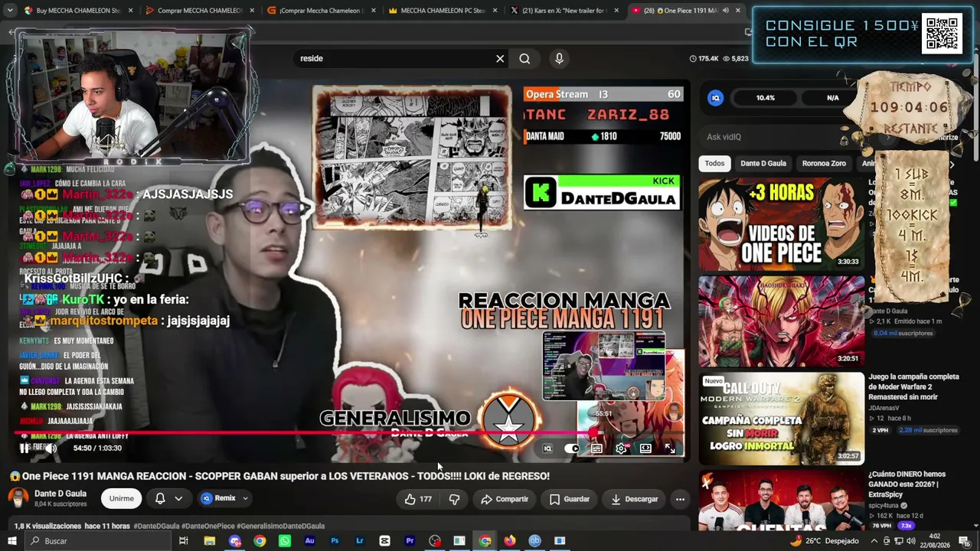Download the video with Descargar
This screenshot has width=980, height=551.
[x=635, y=499]
